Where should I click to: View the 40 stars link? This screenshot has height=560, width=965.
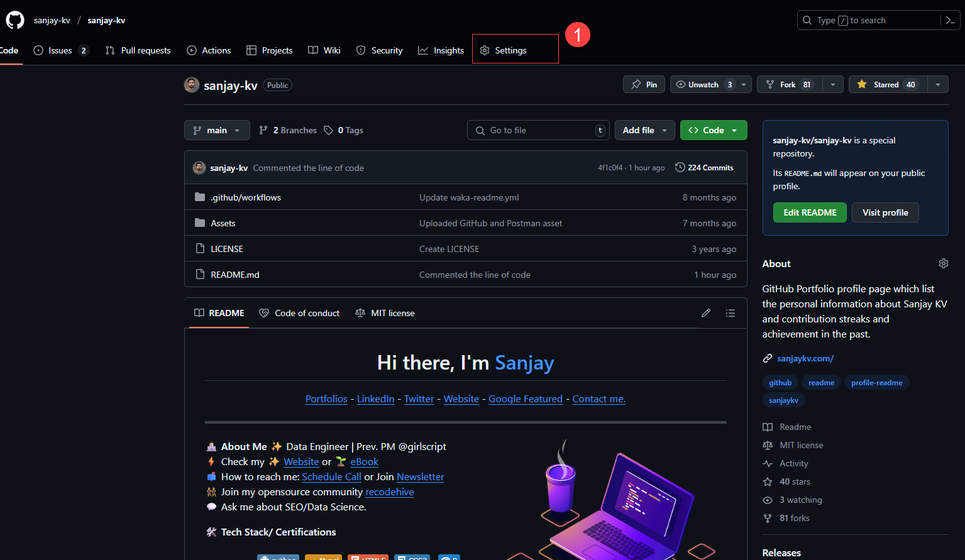[x=786, y=481]
